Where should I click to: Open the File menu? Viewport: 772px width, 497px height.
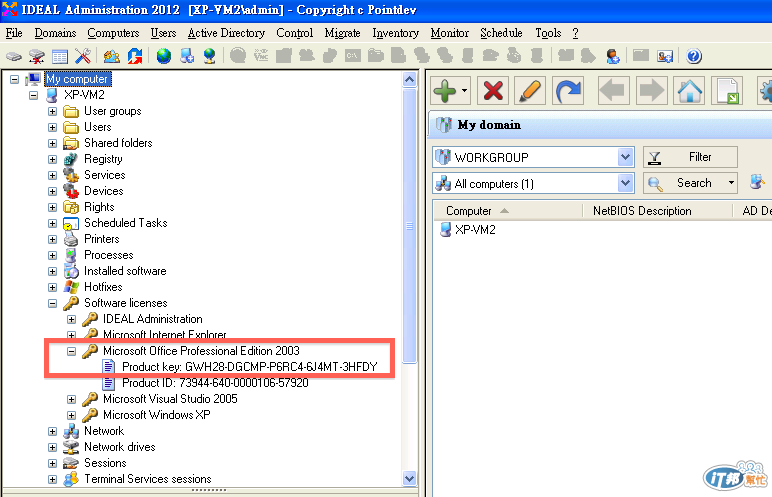[14, 33]
